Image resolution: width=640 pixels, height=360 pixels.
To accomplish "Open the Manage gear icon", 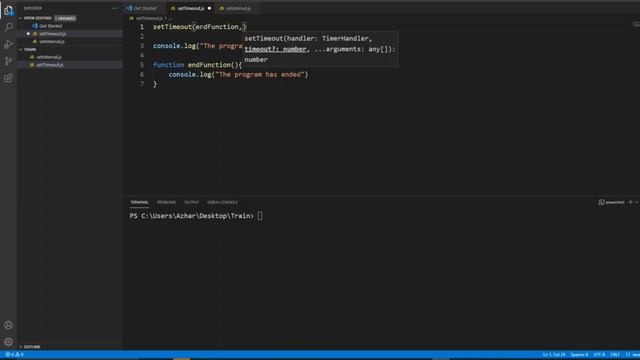I will point(9,342).
